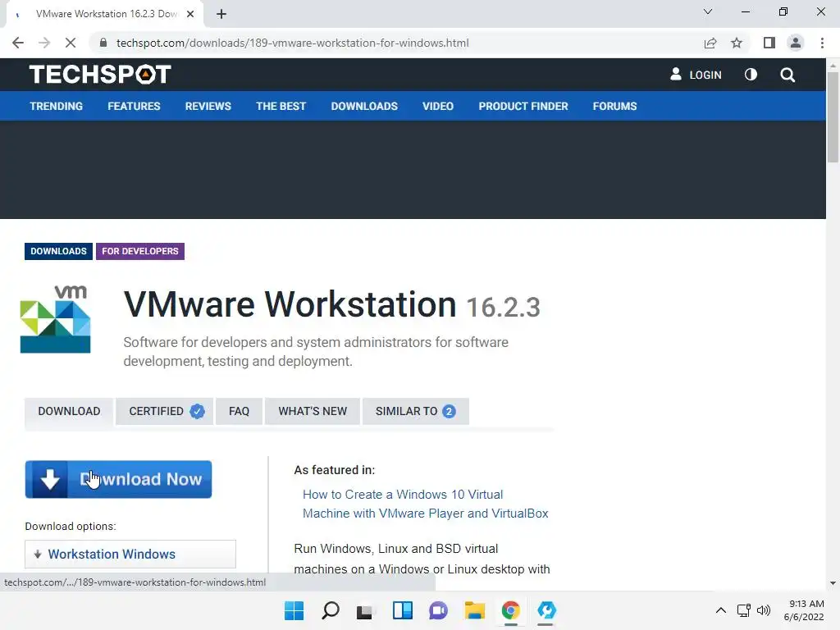This screenshot has width=840, height=630.
Task: Show hidden system tray icons chevron
Action: (x=721, y=610)
